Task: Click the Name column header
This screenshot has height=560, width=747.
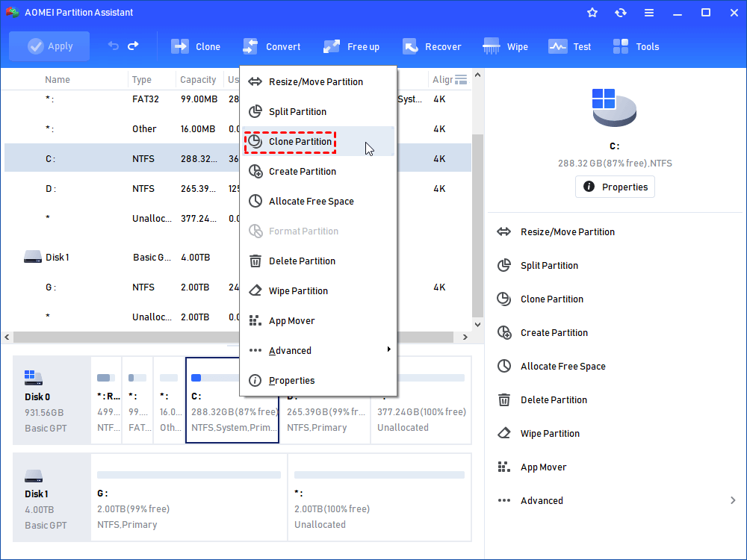Action: pyautogui.click(x=58, y=80)
